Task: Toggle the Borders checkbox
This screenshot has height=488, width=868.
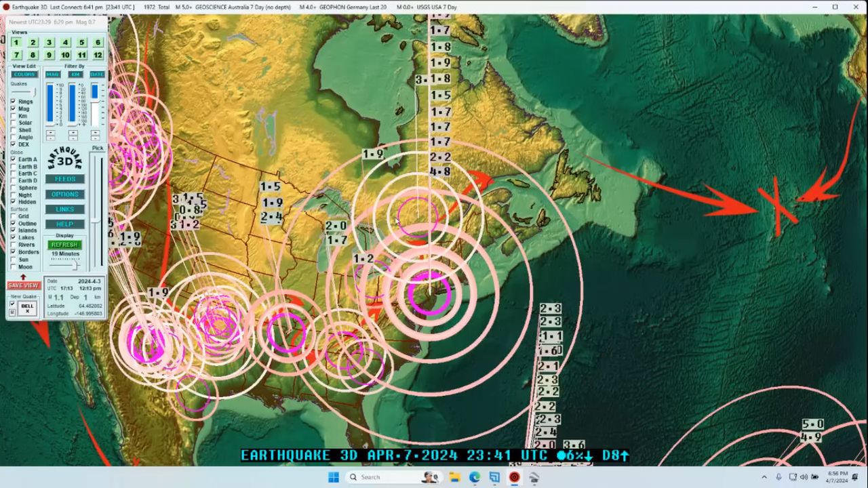Action: (13, 252)
